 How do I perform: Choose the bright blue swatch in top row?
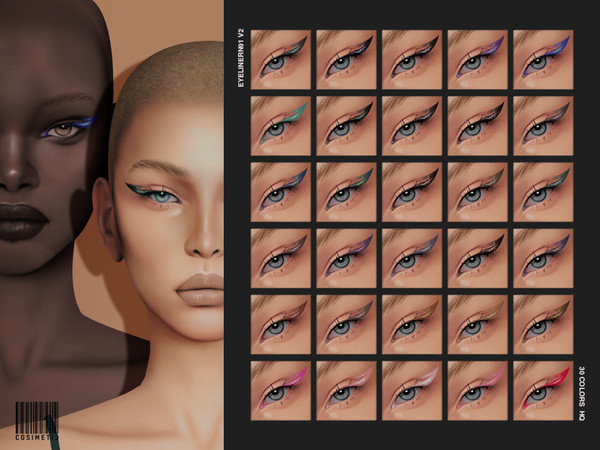tap(542, 54)
